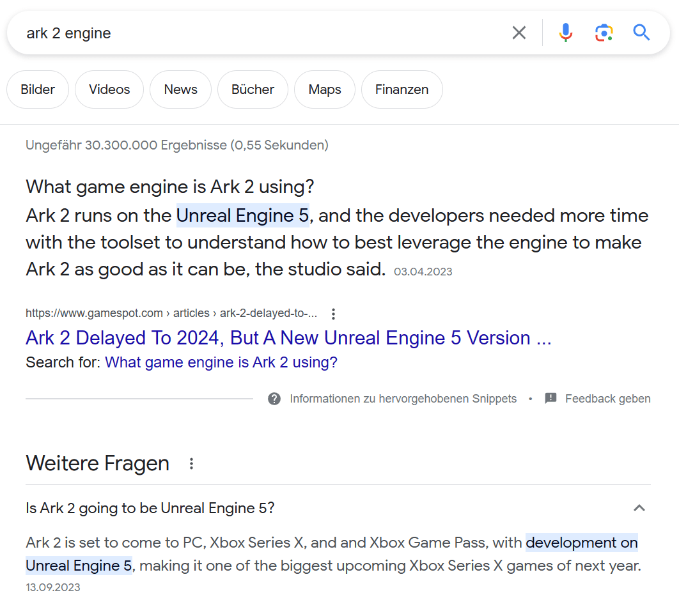Click the snippet date '03.04.2023'
The width and height of the screenshot is (679, 616).
pyautogui.click(x=423, y=272)
